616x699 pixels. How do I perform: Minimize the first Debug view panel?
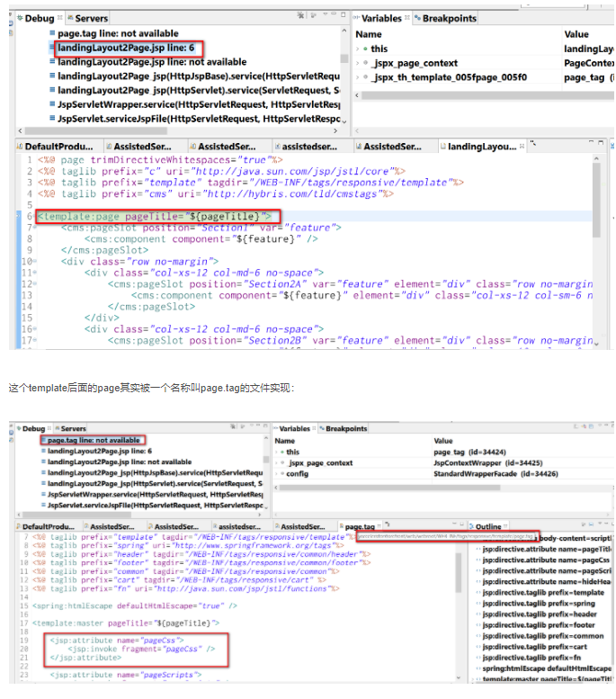[334, 14]
